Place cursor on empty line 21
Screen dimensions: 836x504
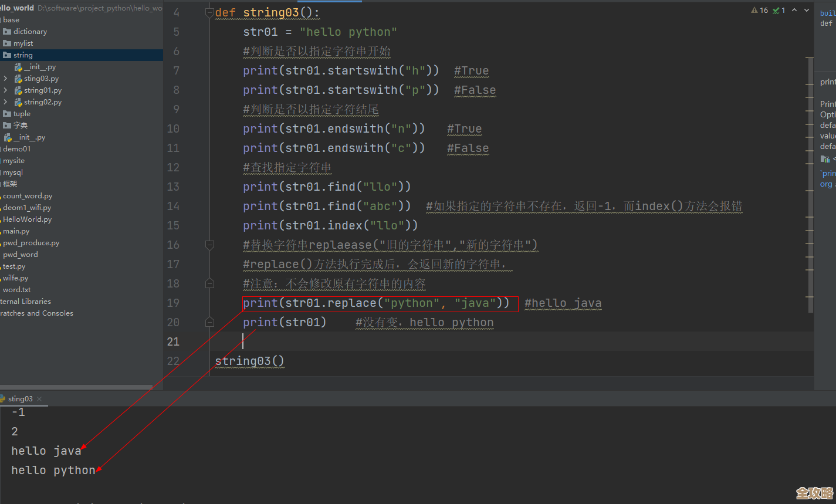tap(411, 341)
